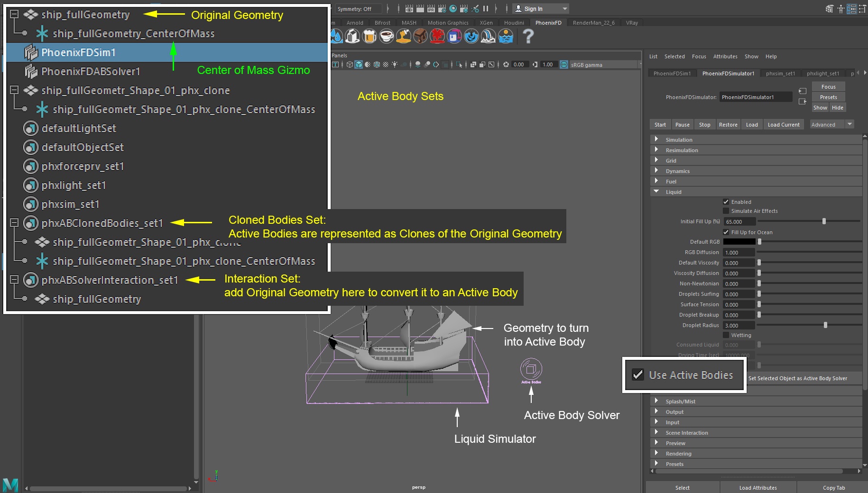Toggle Fill Up for Ocean checkbox
The height and width of the screenshot is (493, 868).
(x=726, y=232)
